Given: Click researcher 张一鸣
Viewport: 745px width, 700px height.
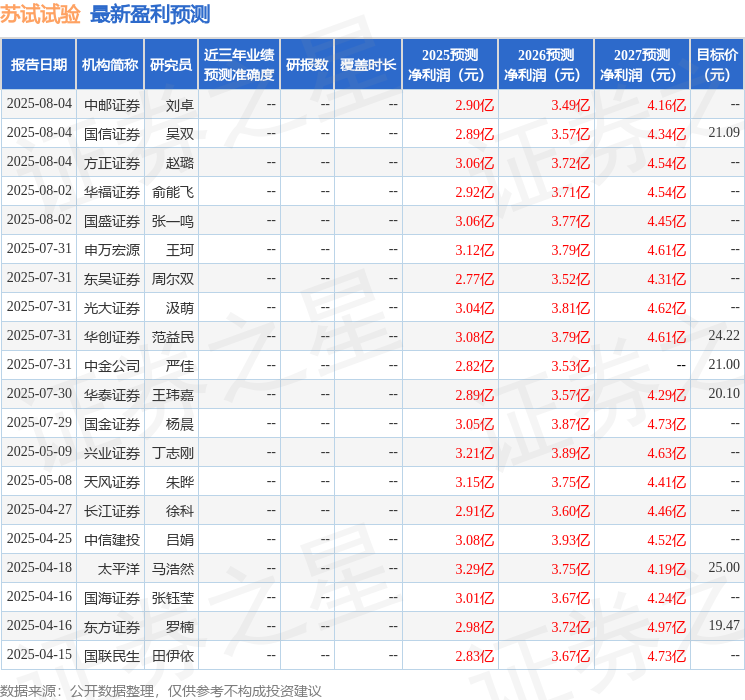Looking at the screenshot, I should coord(173,221).
